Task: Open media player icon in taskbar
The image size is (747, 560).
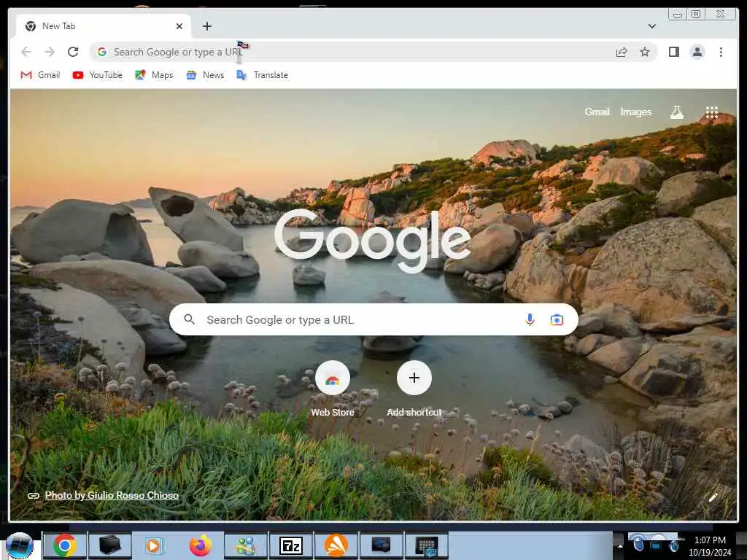Action: coord(154,545)
